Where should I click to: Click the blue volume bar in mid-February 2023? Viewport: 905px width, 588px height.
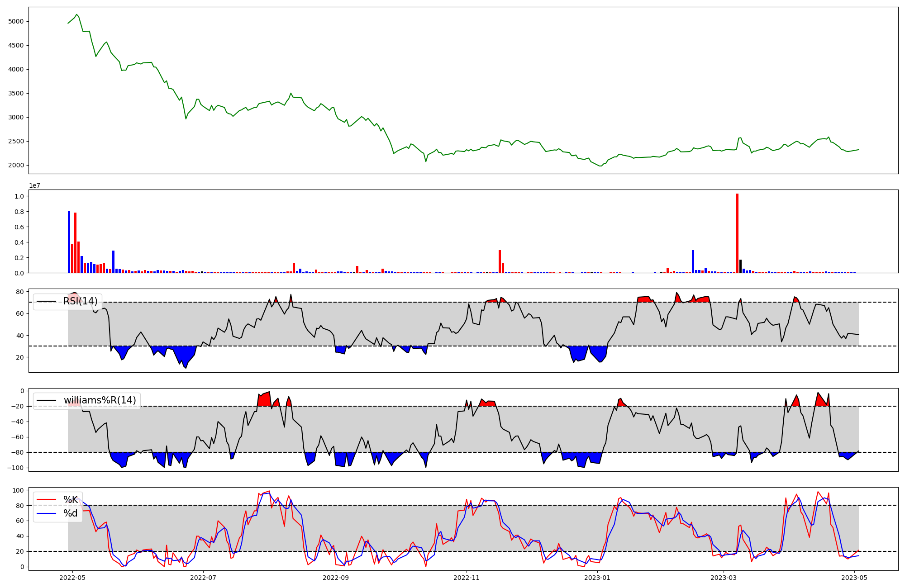pyautogui.click(x=693, y=261)
